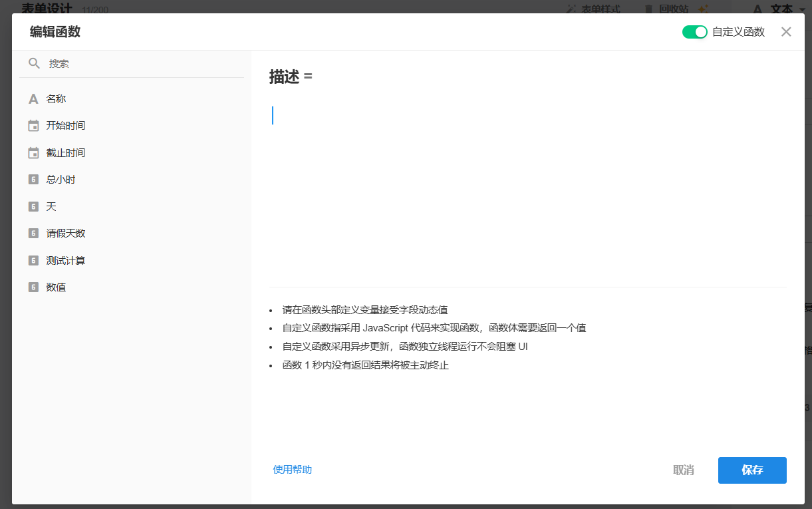The image size is (812, 509).
Task: Click the search magnifier icon
Action: [34, 64]
